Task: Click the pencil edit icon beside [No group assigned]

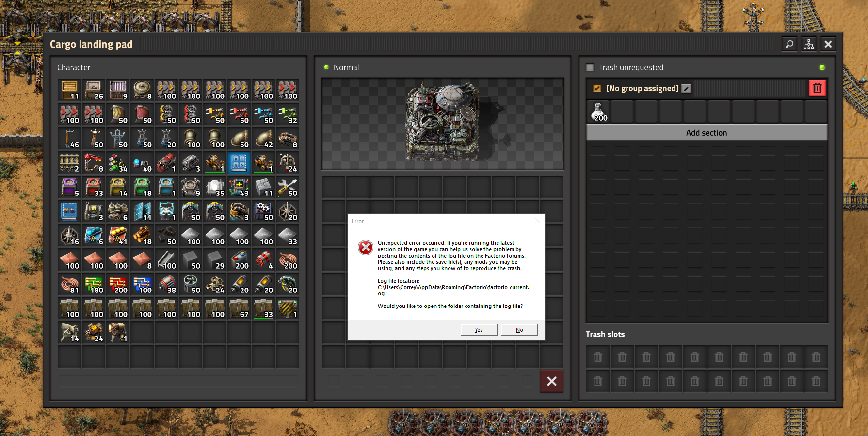Action: coord(686,88)
